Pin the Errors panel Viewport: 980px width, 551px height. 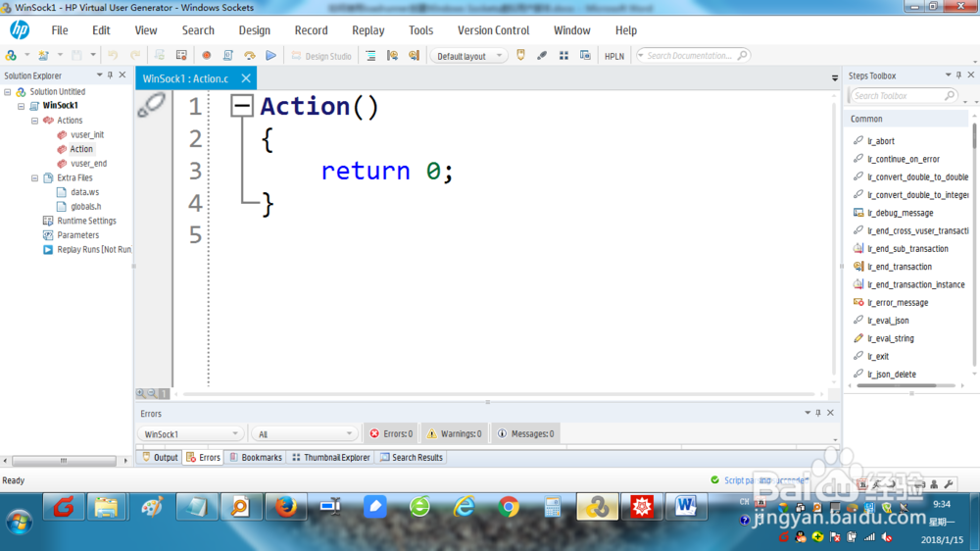tap(818, 413)
